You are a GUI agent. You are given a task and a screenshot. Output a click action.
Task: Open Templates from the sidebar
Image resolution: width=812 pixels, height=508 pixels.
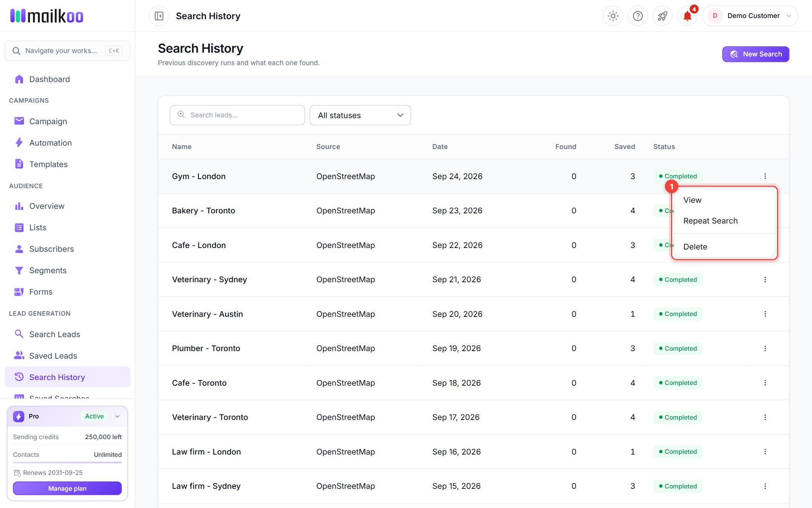(67, 164)
